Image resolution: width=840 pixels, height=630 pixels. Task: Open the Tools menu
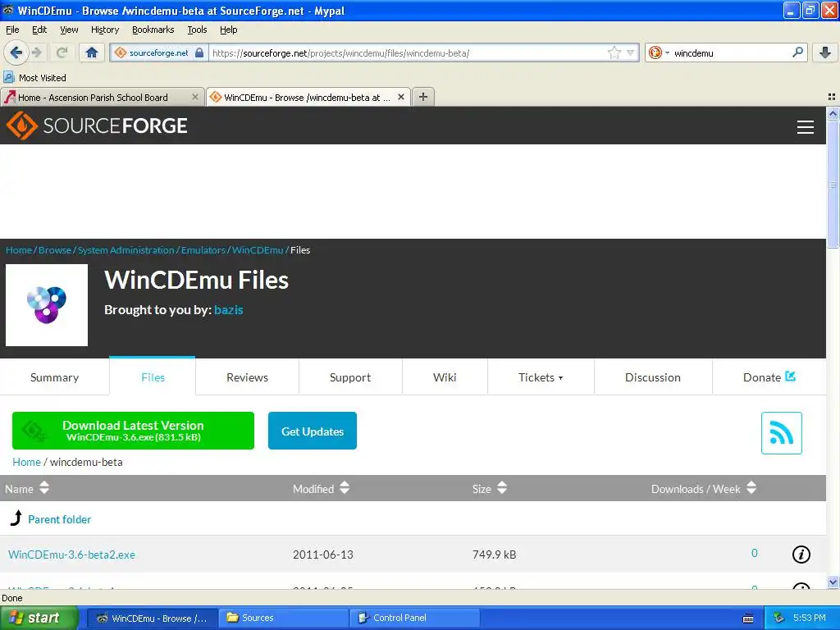coord(197,30)
